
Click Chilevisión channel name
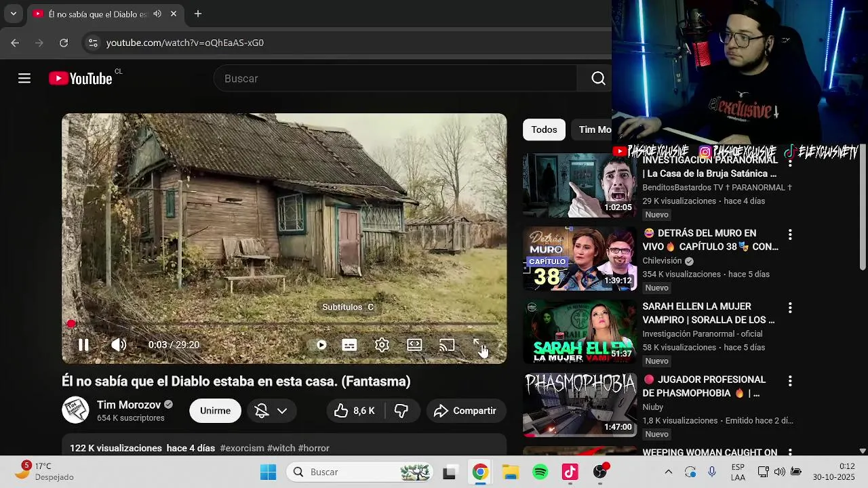click(662, 261)
